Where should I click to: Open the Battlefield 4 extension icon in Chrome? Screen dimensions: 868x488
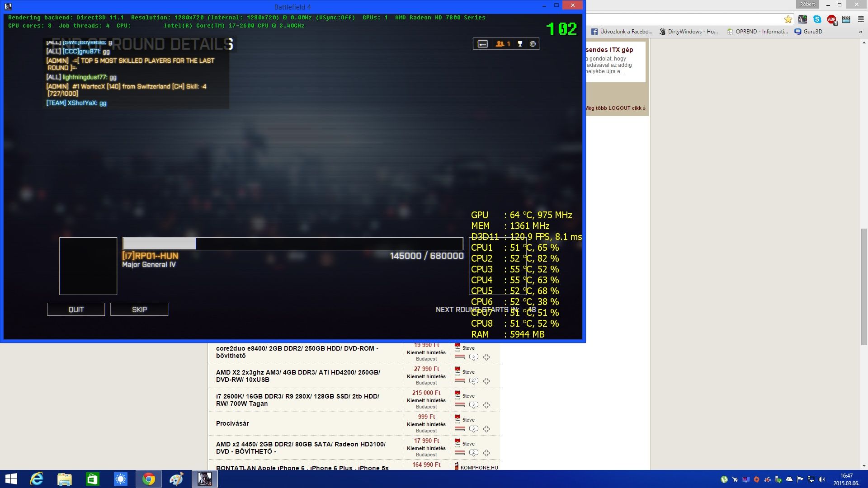[x=802, y=19]
